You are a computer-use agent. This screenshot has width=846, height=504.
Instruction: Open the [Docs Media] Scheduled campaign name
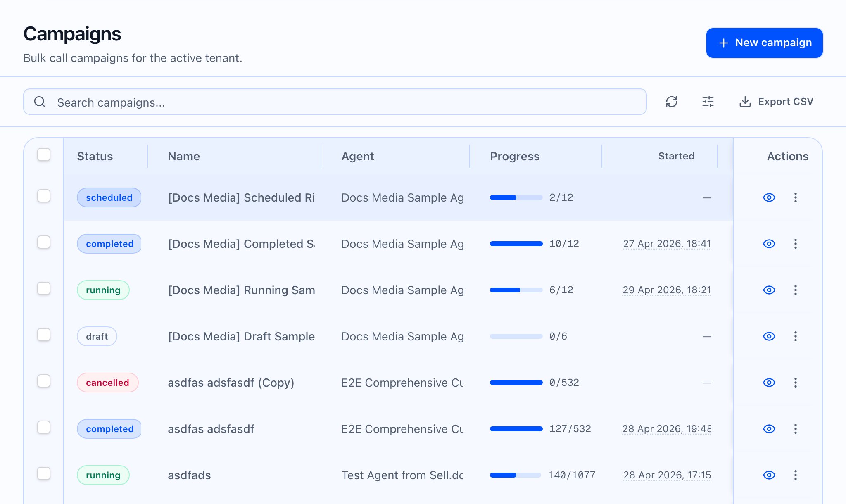click(241, 197)
